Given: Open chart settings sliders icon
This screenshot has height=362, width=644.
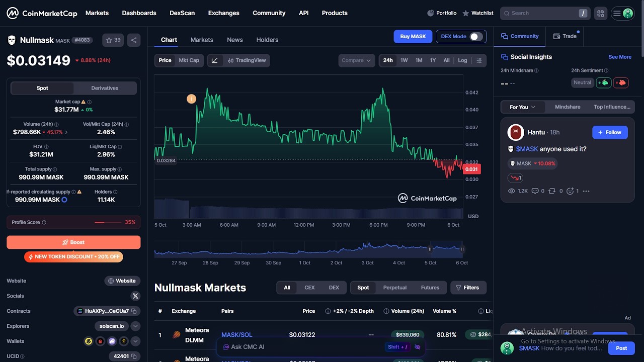Looking at the screenshot, I should 479,60.
